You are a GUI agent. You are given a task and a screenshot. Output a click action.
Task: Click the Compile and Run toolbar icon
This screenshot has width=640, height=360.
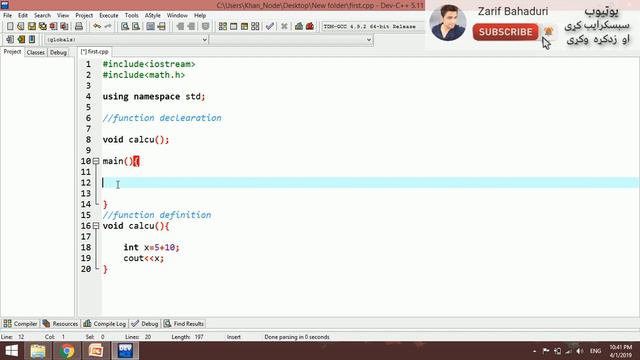pos(244,27)
